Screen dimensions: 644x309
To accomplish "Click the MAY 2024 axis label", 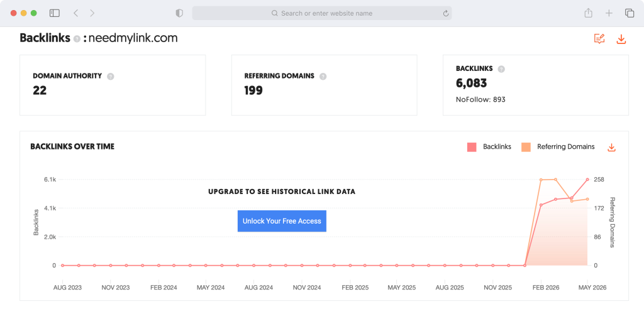I will tap(211, 288).
